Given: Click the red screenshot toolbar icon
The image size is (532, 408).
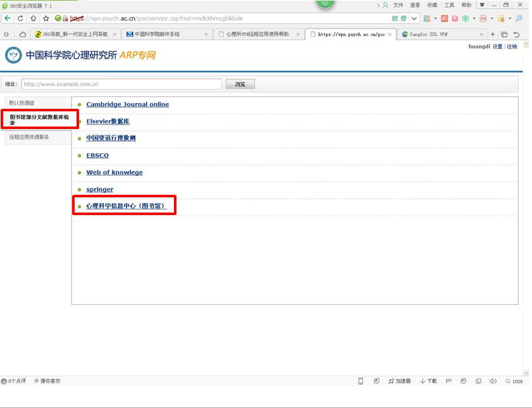Looking at the screenshot, I should coord(445,18).
